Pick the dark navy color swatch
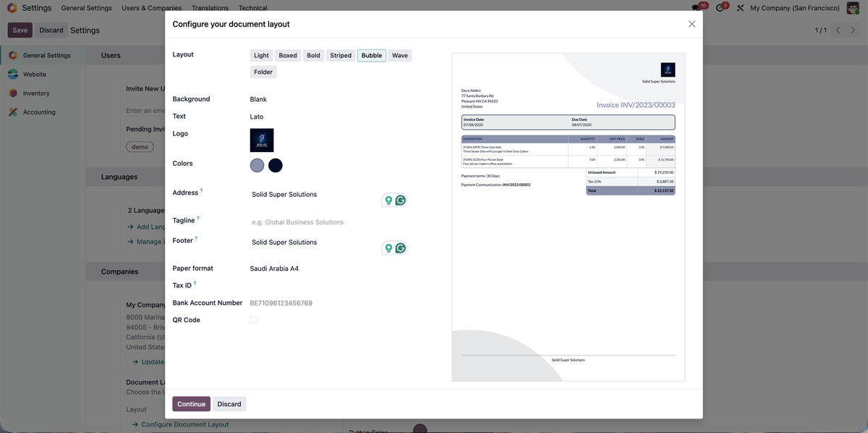Viewport: 868px width, 433px height. 275,164
